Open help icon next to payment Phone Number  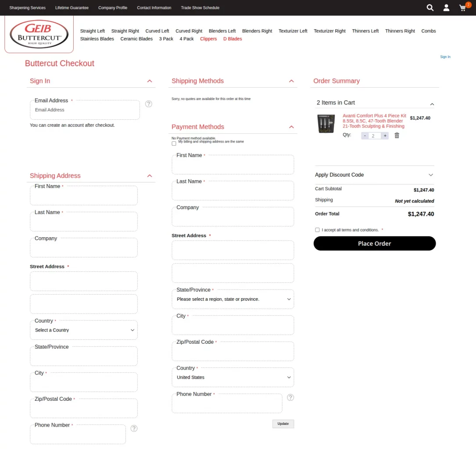point(290,397)
